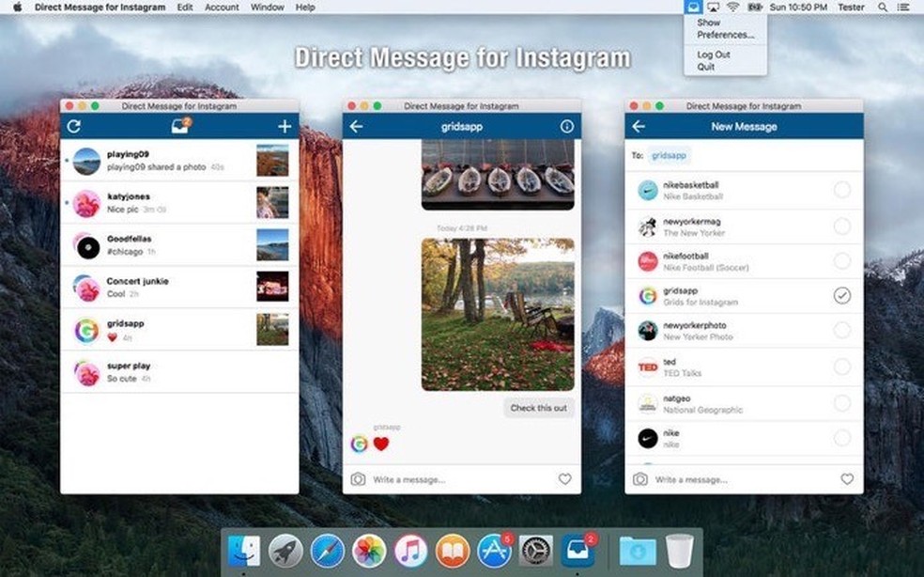The width and height of the screenshot is (924, 577).
Task: Open the Direct Message status bar icon
Action: click(x=692, y=7)
